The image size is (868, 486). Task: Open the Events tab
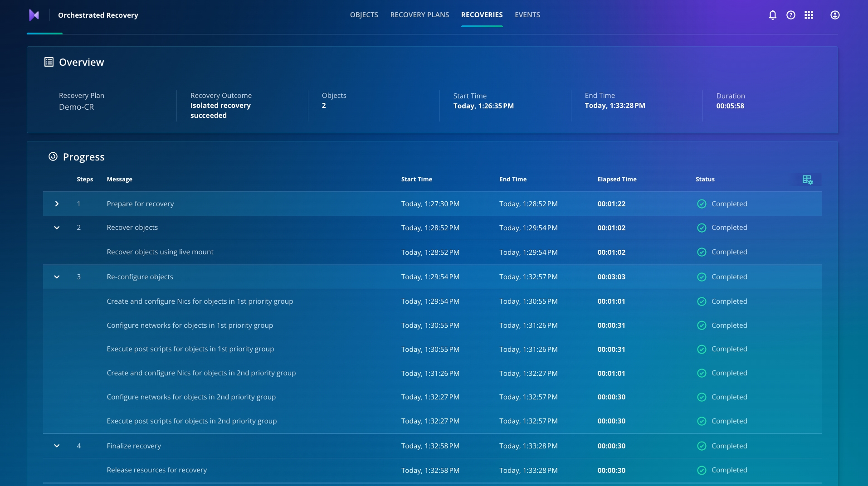(527, 15)
